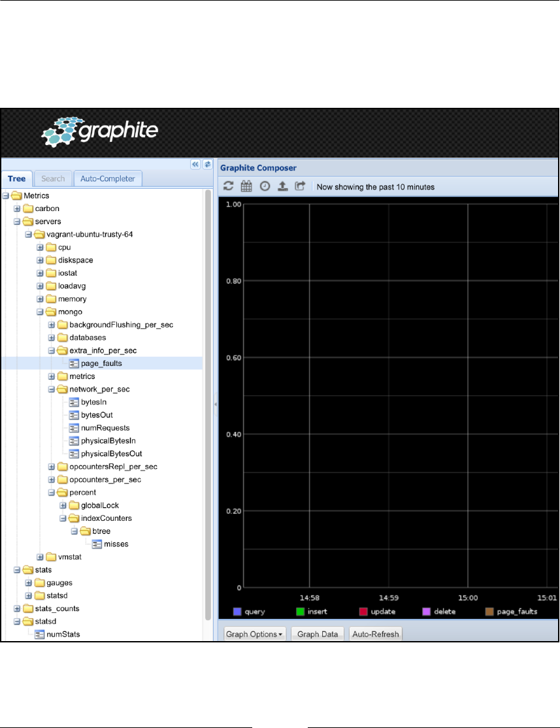Expand the databases folder node
The height and width of the screenshot is (728, 560).
pos(52,338)
